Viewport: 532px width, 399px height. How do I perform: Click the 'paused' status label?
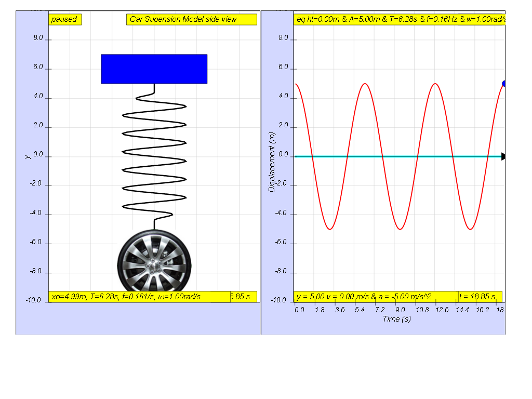(65, 19)
